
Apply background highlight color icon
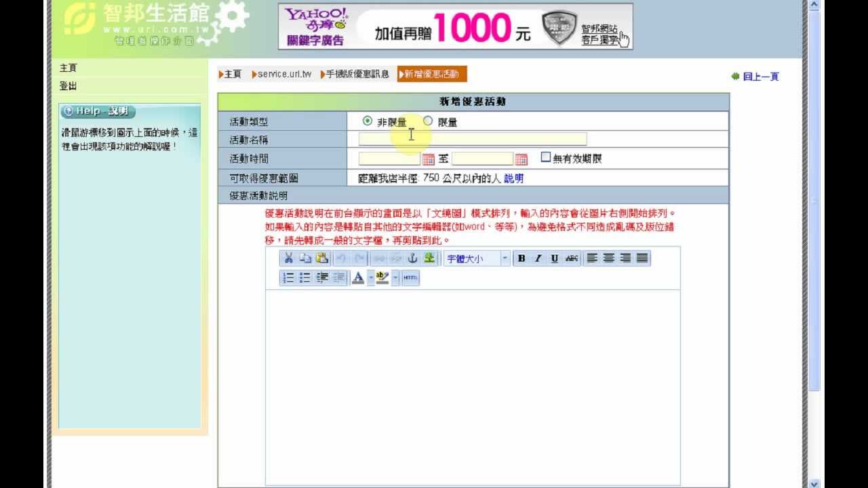pyautogui.click(x=382, y=278)
